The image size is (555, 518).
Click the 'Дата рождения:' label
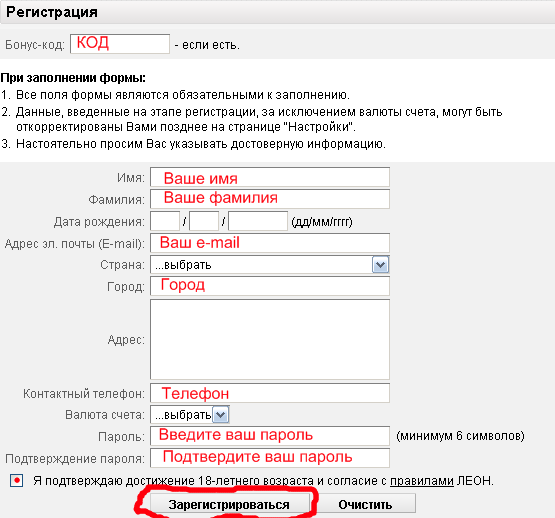99,222
